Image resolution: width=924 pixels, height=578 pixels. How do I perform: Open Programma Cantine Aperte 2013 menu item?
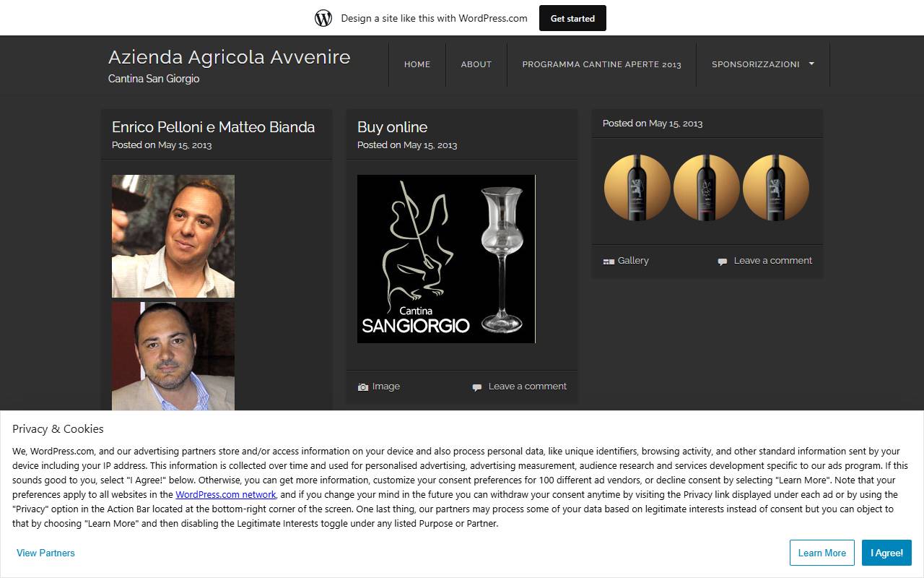(602, 64)
